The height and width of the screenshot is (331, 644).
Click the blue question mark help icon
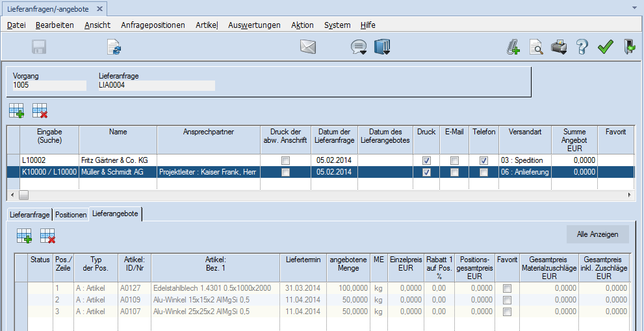tap(582, 47)
